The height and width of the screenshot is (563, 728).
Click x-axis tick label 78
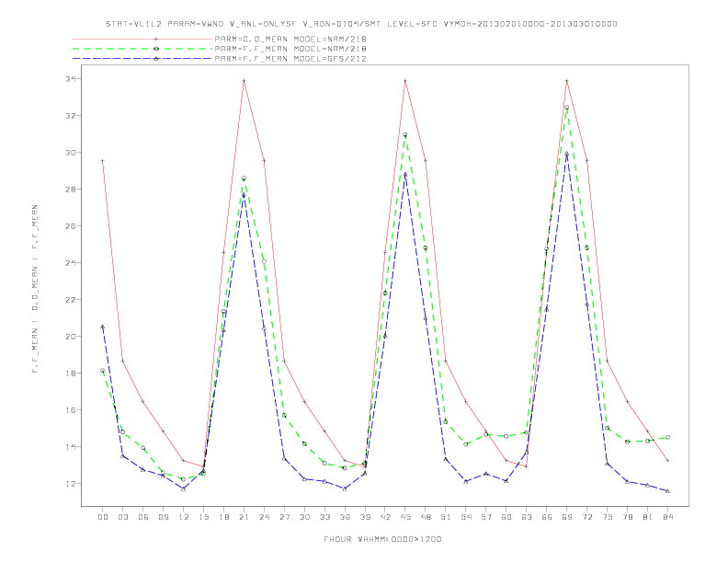point(628,517)
